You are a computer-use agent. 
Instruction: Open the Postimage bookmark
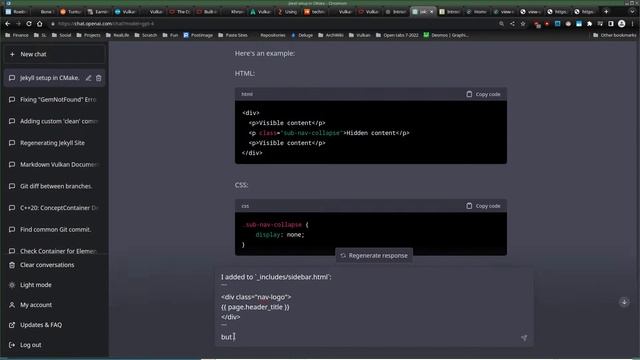(x=198, y=35)
